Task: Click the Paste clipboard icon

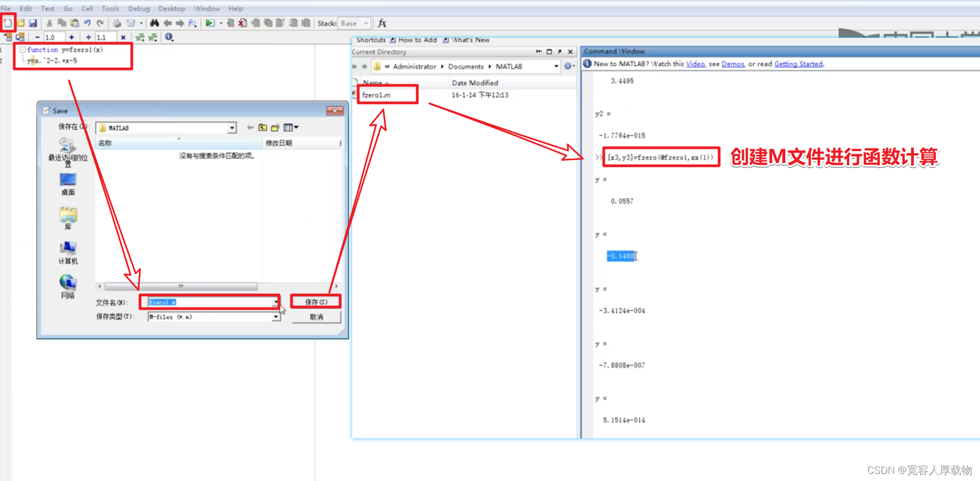Action: (74, 23)
